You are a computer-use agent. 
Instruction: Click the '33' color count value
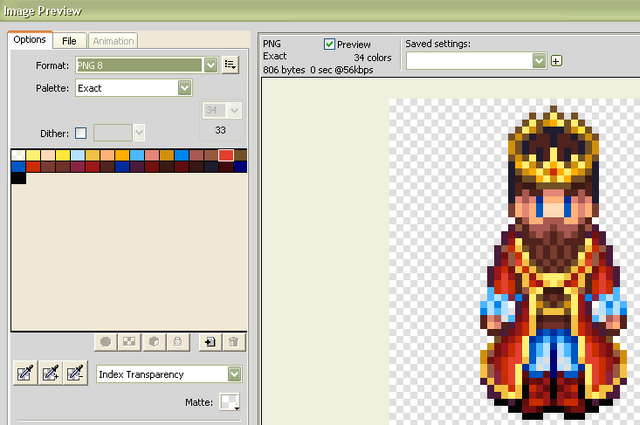(x=220, y=130)
